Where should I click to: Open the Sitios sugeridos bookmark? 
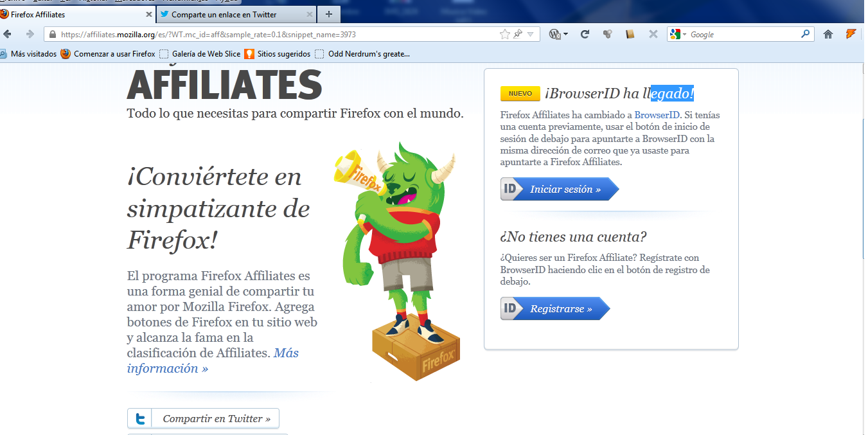[x=278, y=54]
